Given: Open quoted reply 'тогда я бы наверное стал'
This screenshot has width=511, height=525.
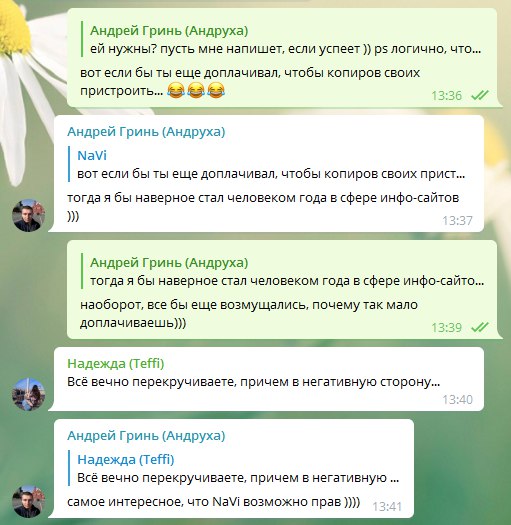Looking at the screenshot, I should click(x=283, y=272).
